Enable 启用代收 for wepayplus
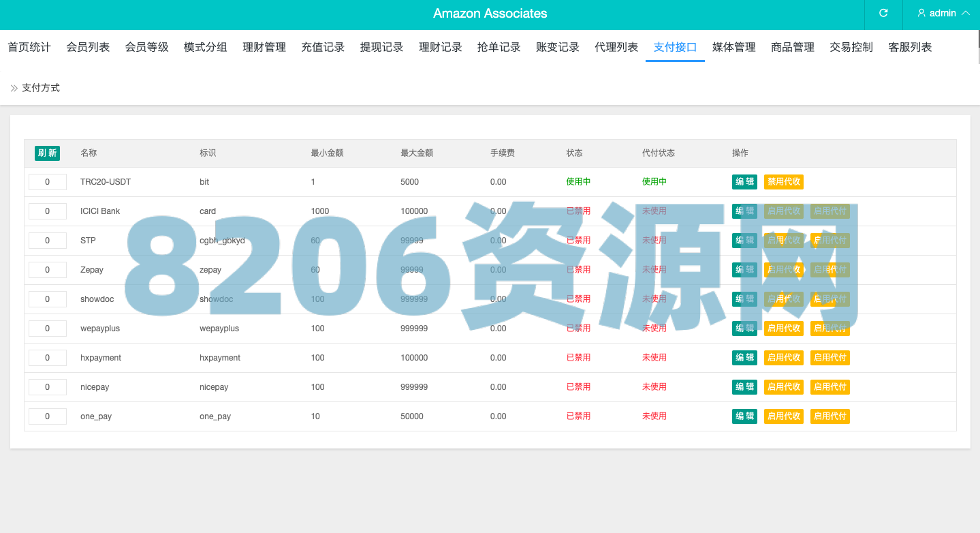Viewport: 980px width, 533px height. coord(783,329)
